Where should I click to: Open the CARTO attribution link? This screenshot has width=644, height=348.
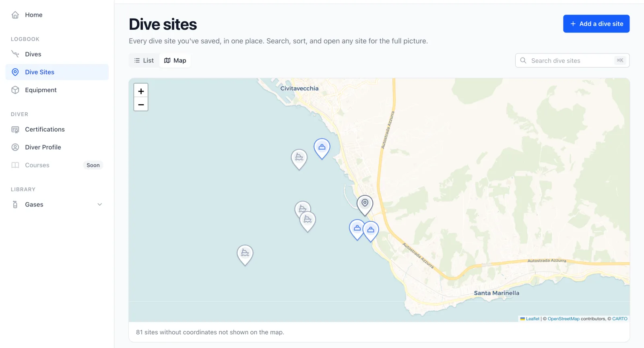pos(620,319)
